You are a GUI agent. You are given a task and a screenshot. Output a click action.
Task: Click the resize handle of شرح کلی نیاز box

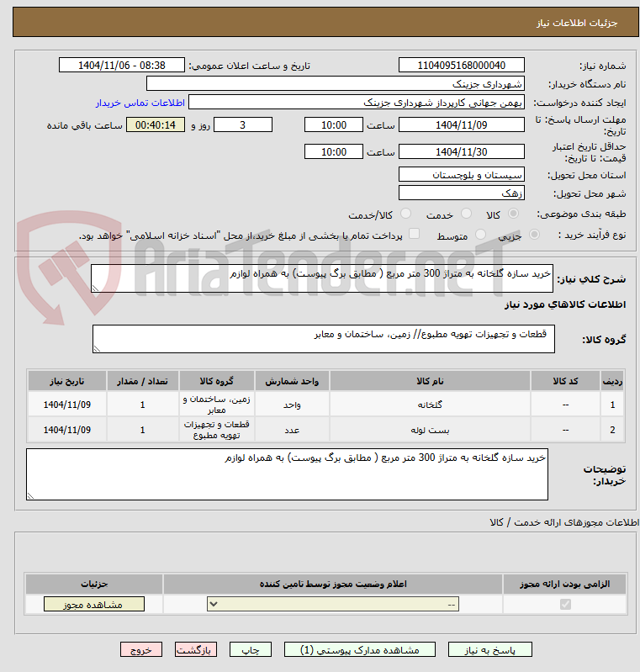point(96,288)
